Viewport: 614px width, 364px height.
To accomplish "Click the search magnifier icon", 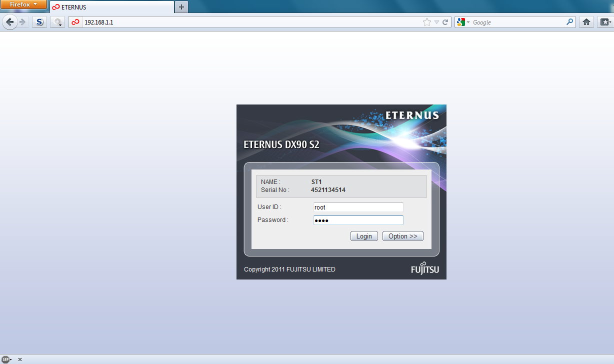I will (x=570, y=22).
